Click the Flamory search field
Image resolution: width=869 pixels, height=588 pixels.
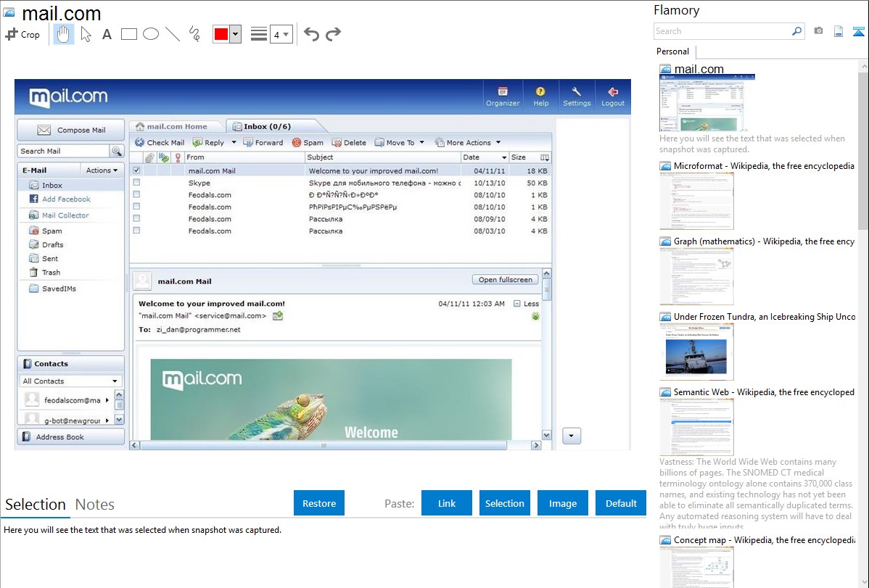(722, 31)
